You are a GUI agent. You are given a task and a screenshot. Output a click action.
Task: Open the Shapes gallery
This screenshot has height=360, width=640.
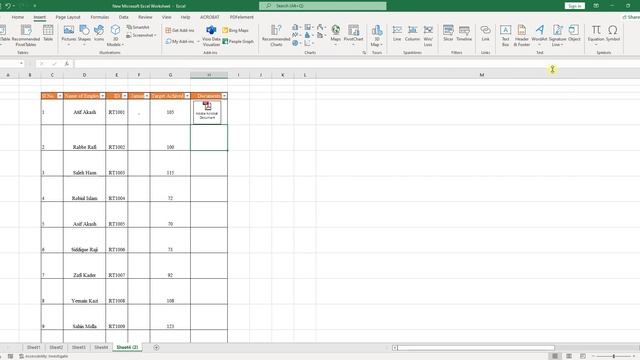coord(84,34)
